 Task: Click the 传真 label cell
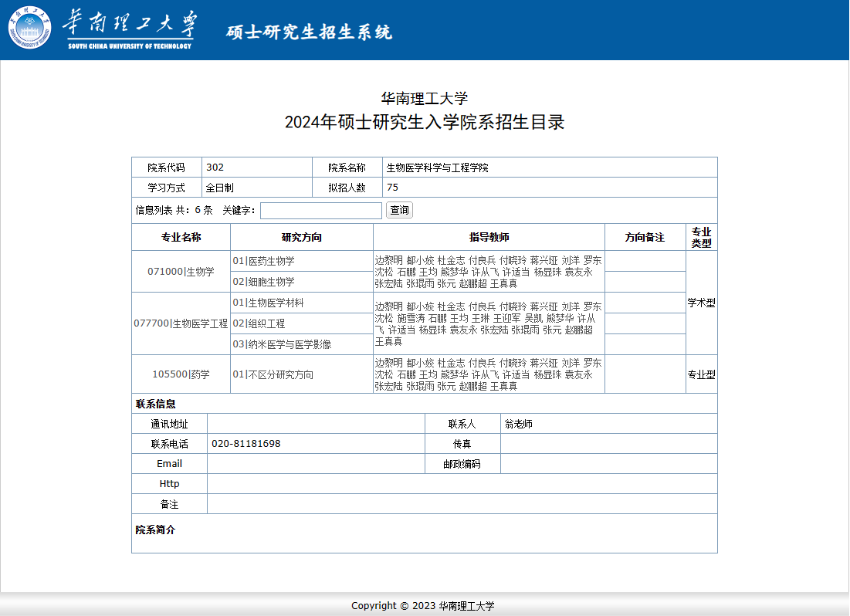[x=462, y=444]
